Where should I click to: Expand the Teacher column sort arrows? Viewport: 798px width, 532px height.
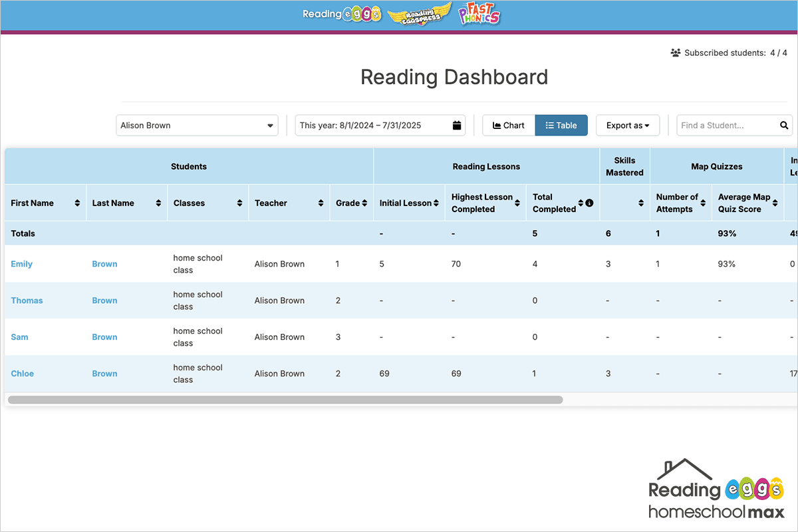click(x=322, y=203)
